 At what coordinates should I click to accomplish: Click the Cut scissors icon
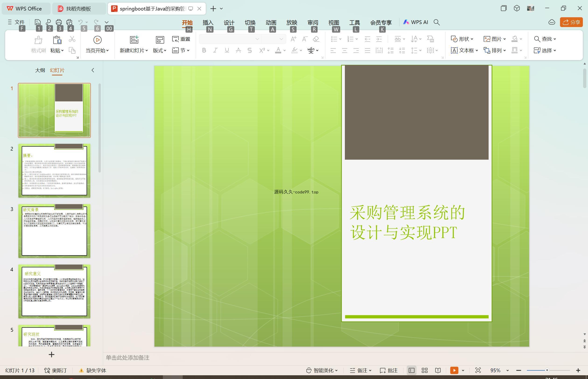click(72, 39)
